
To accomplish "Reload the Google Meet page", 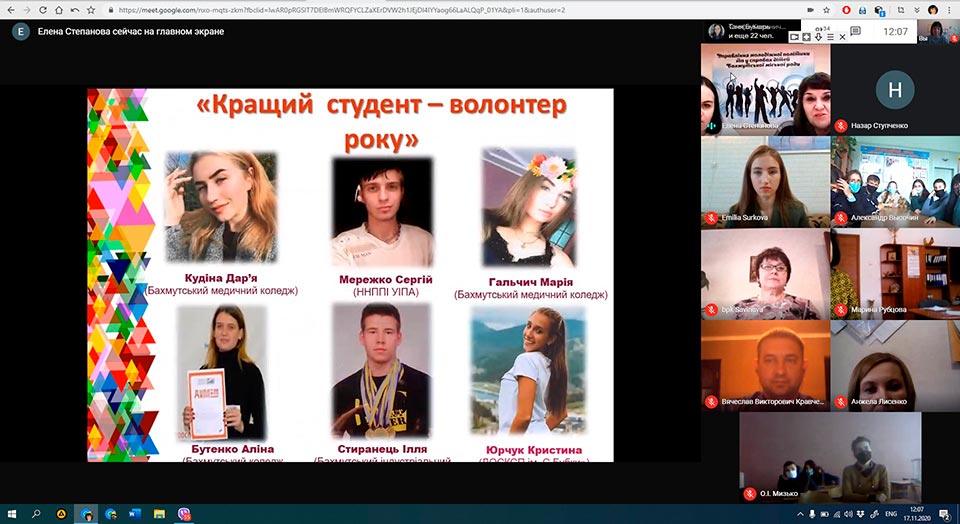I will (x=43, y=10).
